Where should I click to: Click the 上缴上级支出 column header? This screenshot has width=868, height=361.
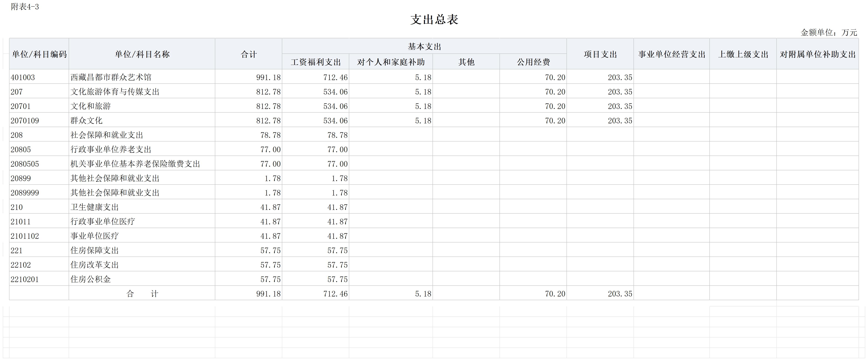click(x=743, y=54)
